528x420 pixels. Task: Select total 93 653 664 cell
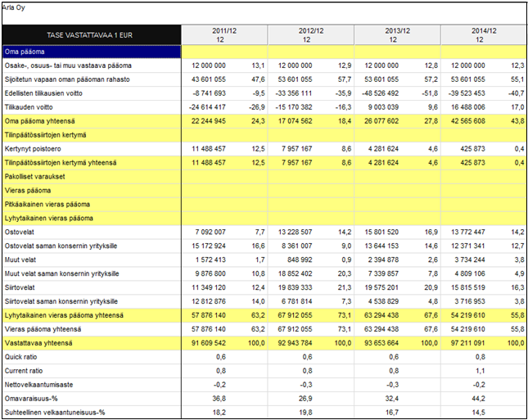click(381, 343)
